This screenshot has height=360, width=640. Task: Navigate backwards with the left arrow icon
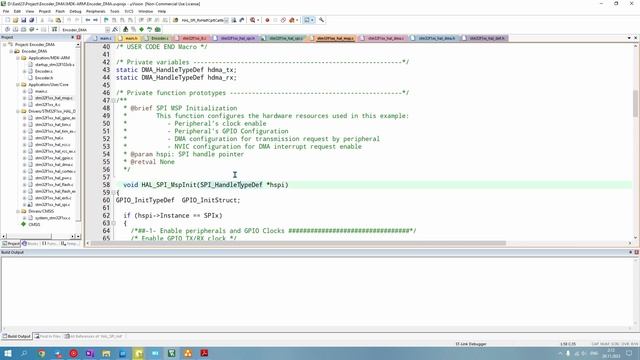(x=87, y=20)
